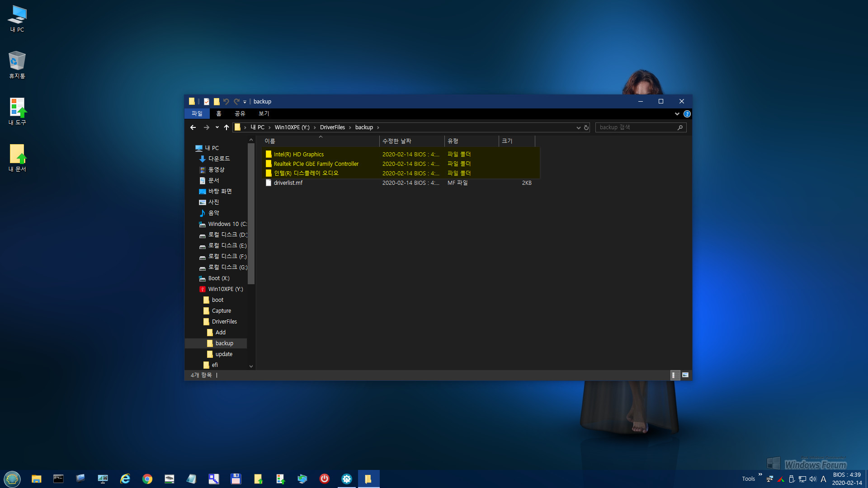Click the blue Help question mark icon
This screenshot has width=868, height=488.
tap(687, 114)
